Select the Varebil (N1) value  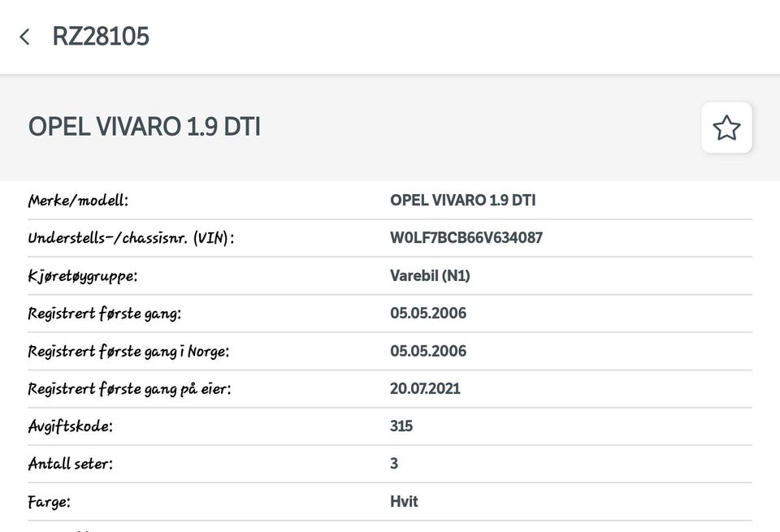[x=430, y=275]
